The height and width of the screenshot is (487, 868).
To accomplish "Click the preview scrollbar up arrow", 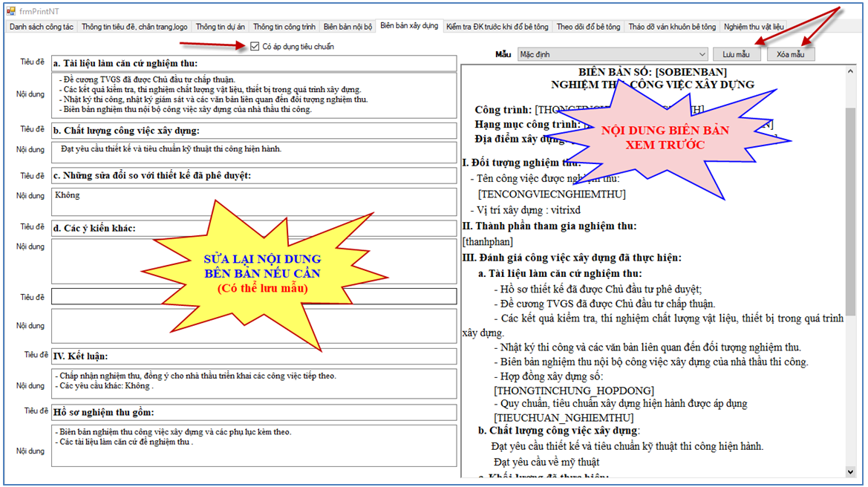I will click(x=850, y=72).
